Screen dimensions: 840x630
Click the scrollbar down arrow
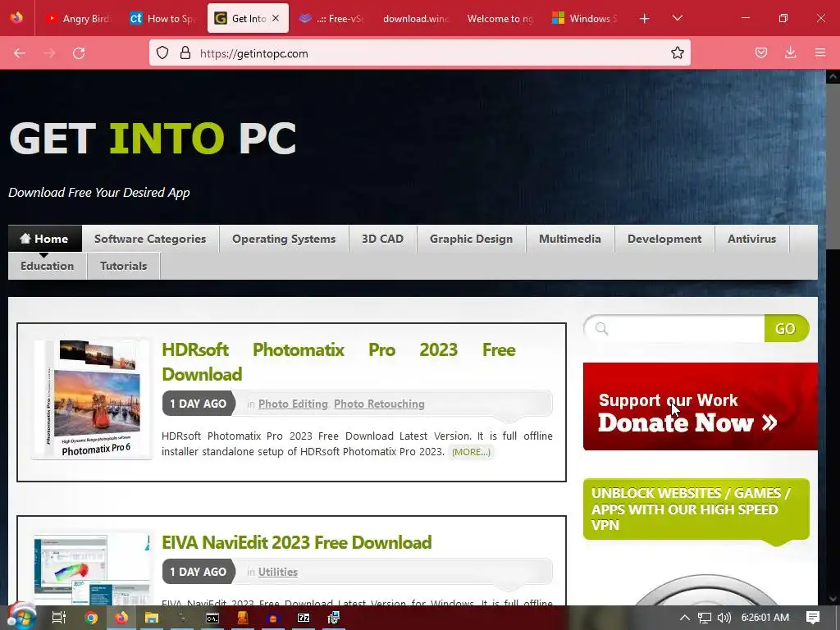tap(833, 598)
